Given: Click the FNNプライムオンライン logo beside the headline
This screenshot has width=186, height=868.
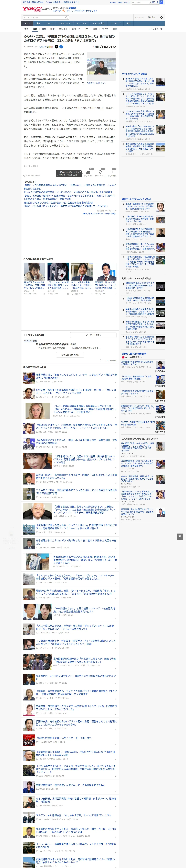Looking at the screenshot, I should (104, 47).
